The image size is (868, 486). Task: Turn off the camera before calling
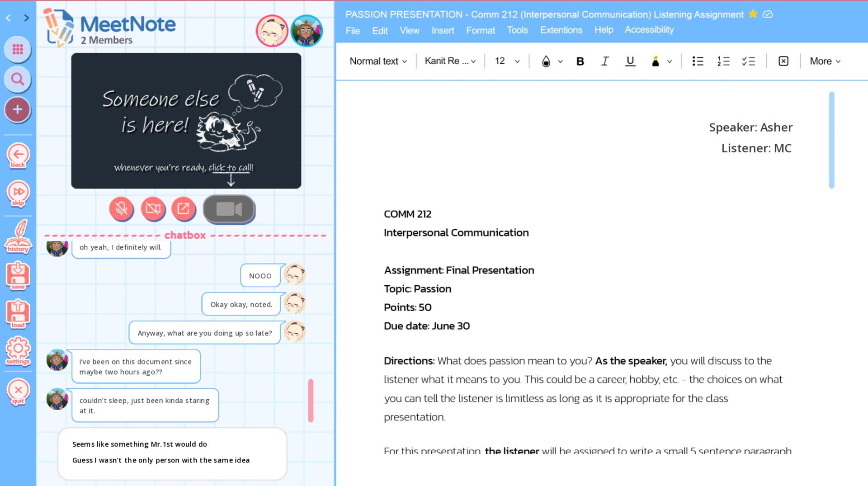pos(153,209)
